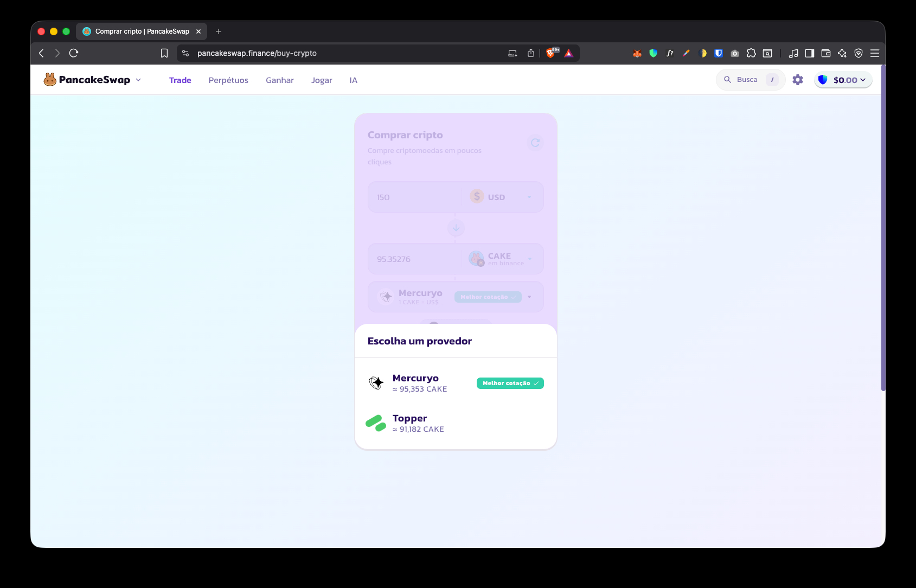Viewport: 916px width, 588px height.
Task: Open the music note media control
Action: tap(793, 53)
